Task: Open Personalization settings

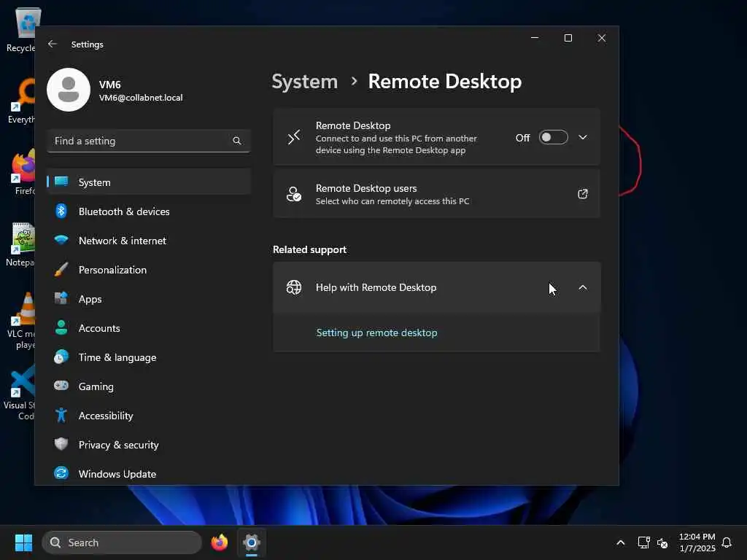Action: (x=149, y=270)
